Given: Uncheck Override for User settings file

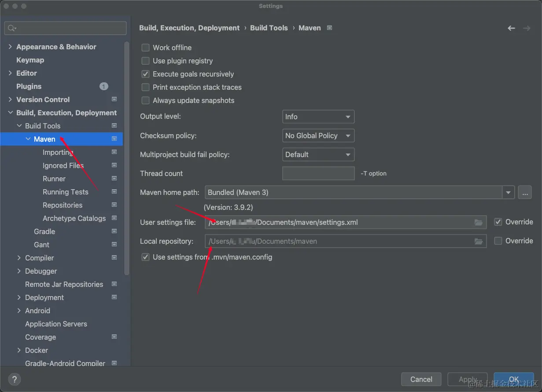Looking at the screenshot, I should point(498,222).
